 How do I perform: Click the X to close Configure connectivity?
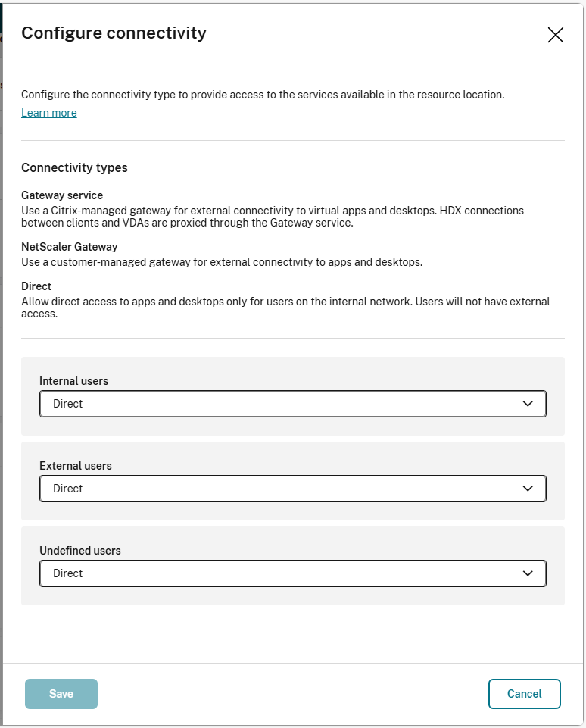pos(555,35)
